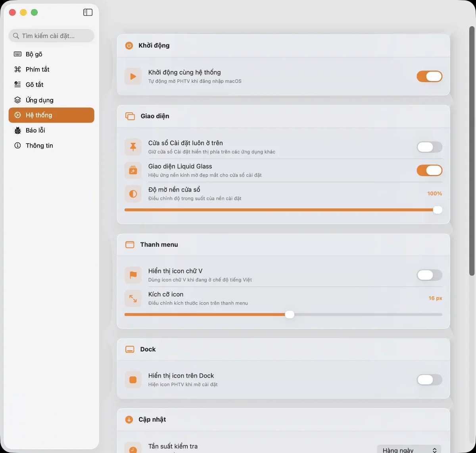
Task: Enable Hiển thị icon chữ V toggle
Action: 429,275
